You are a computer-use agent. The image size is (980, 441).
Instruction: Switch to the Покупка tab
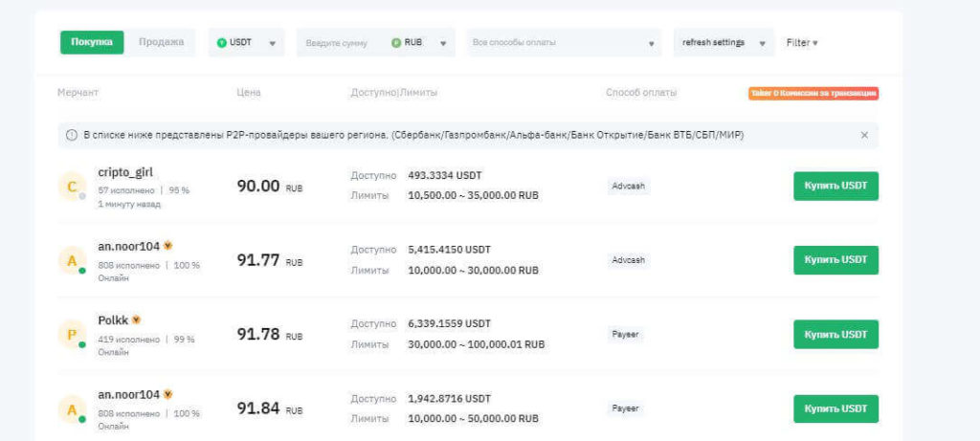click(x=92, y=42)
